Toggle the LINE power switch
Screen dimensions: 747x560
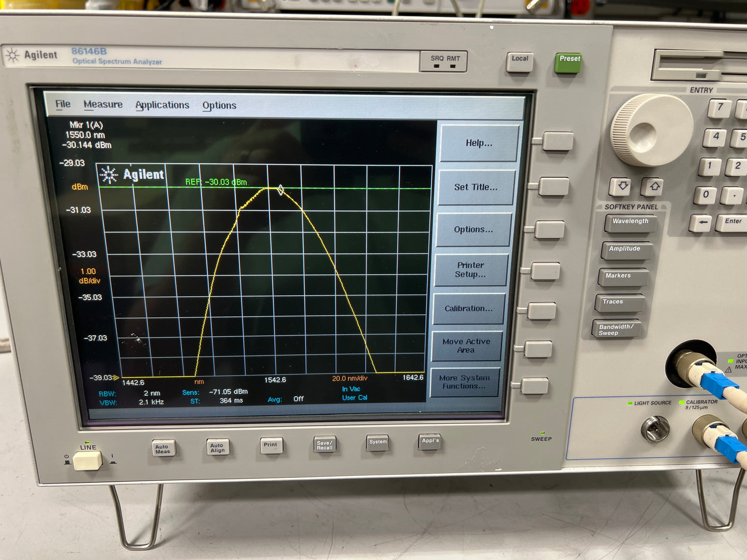point(87,460)
